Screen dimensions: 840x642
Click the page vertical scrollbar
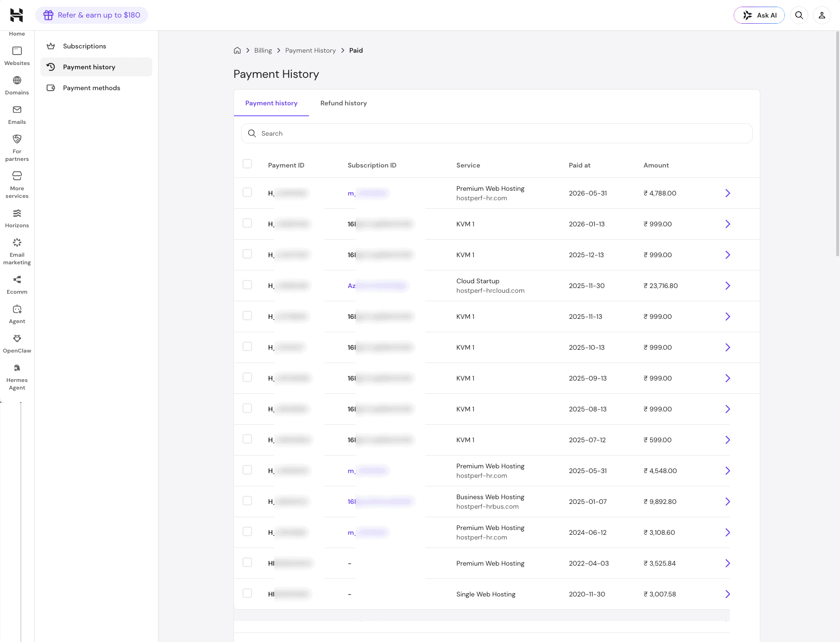click(838, 144)
